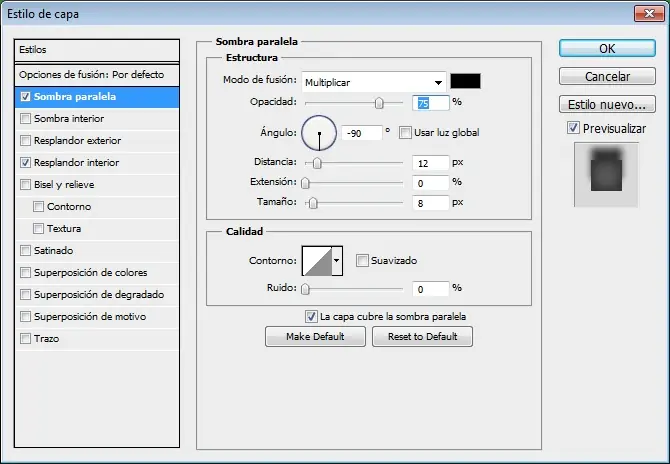Enable the Bisel y relieve checkbox
Screen dimensions: 670x464
[26, 185]
